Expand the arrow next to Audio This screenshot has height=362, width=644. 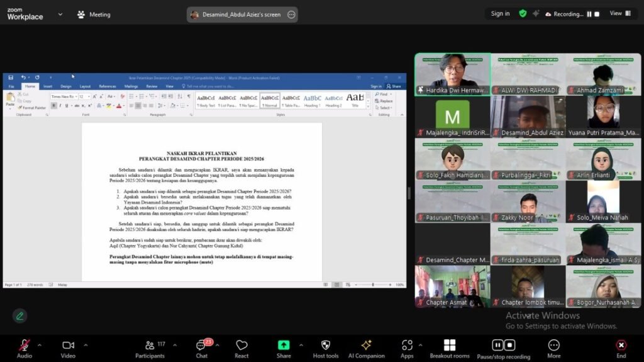coord(40,345)
